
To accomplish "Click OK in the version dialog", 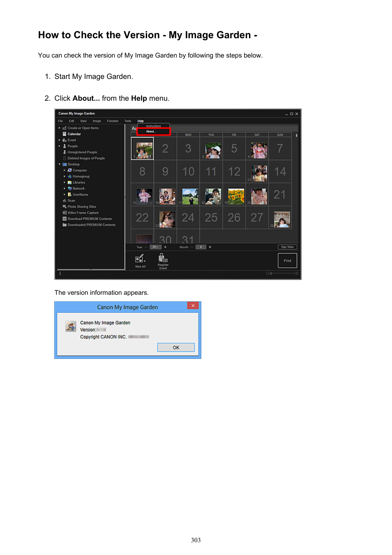I will (x=176, y=347).
